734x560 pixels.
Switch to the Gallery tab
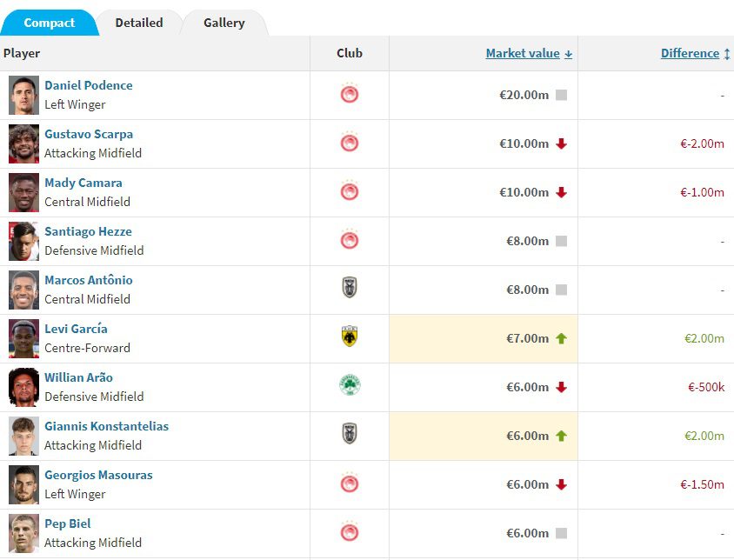pyautogui.click(x=224, y=23)
